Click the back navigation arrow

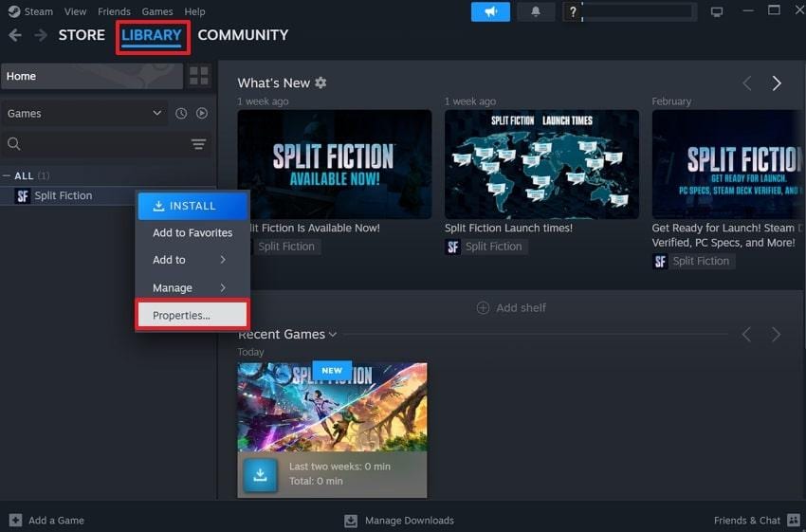(15, 35)
